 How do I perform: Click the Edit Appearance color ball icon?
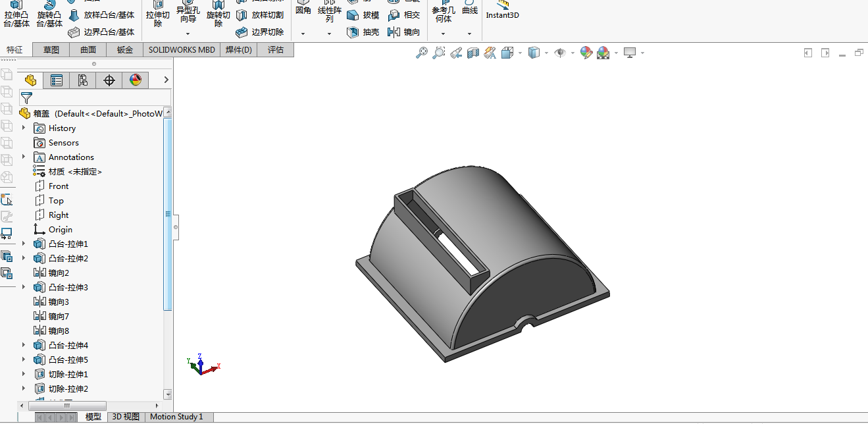tap(586, 53)
